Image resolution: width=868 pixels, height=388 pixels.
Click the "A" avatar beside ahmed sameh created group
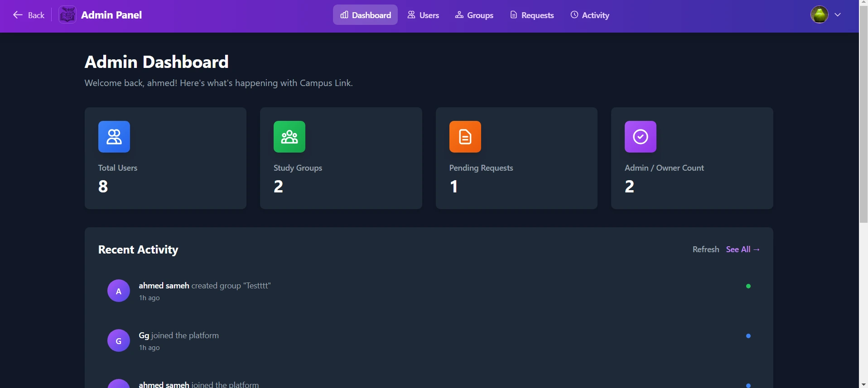(x=119, y=291)
